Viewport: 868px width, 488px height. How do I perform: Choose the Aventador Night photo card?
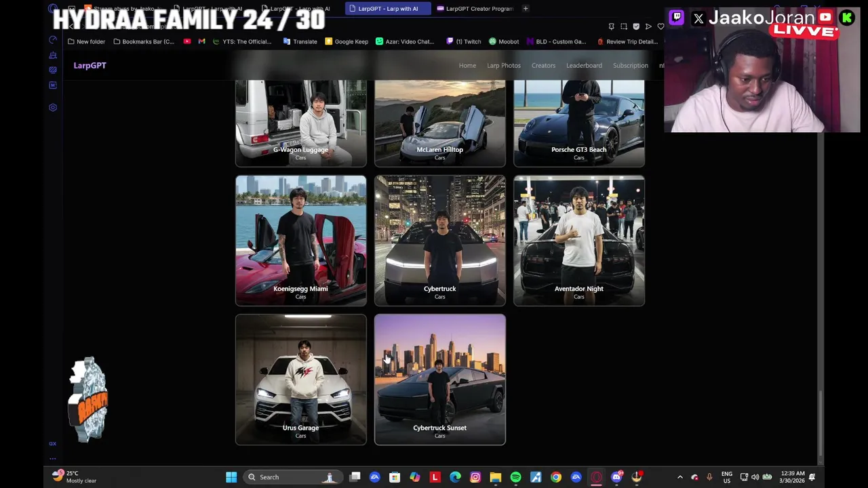578,241
